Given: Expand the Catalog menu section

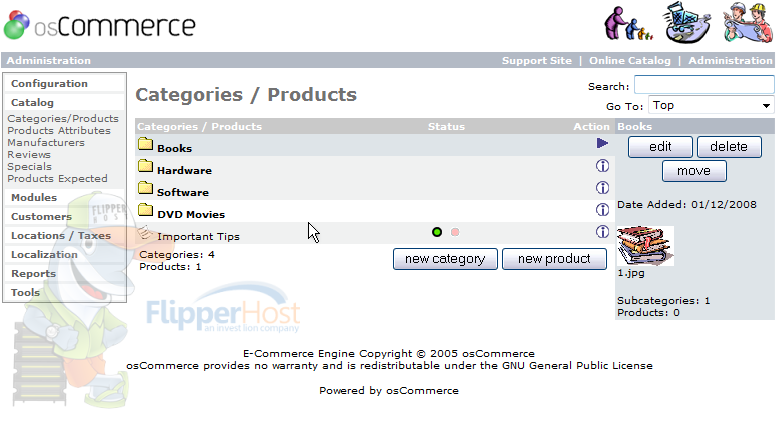Looking at the screenshot, I should coord(32,102).
